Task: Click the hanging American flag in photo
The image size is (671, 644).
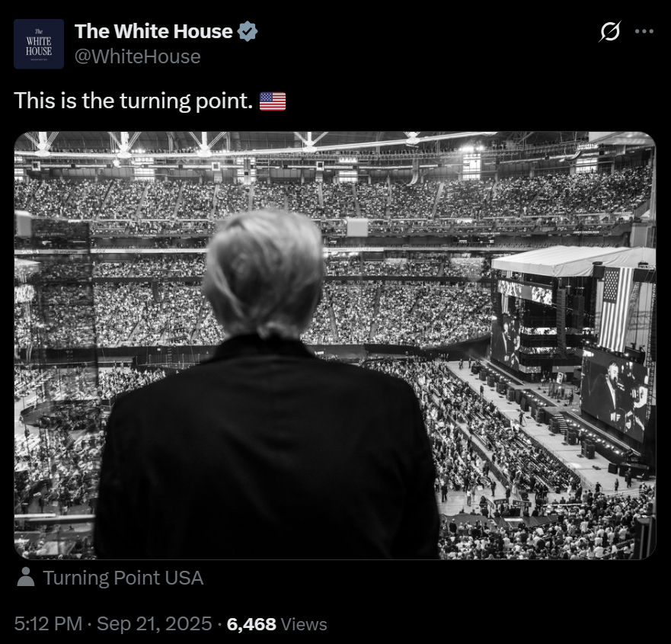Action: coord(616,309)
